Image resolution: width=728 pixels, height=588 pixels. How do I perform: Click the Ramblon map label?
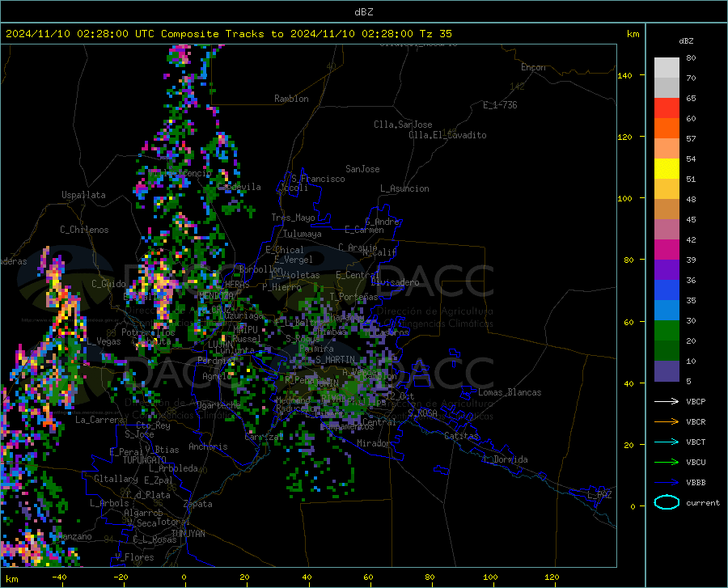[291, 99]
